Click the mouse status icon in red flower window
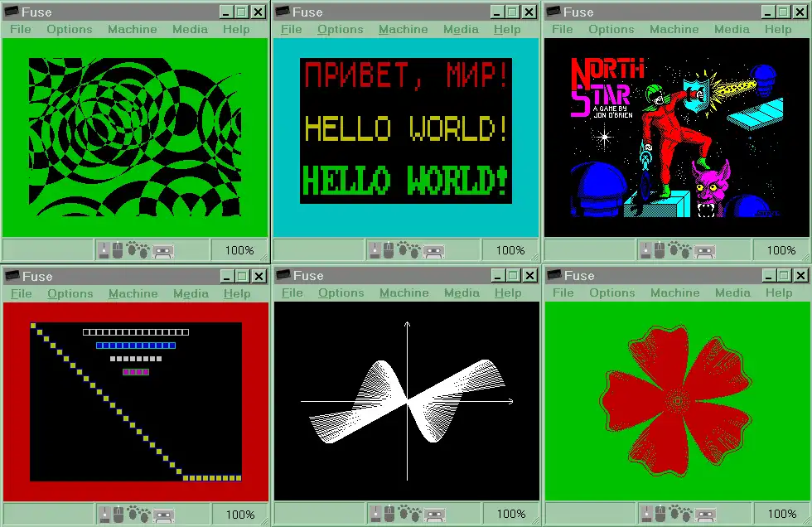The image size is (812, 527). point(661,514)
